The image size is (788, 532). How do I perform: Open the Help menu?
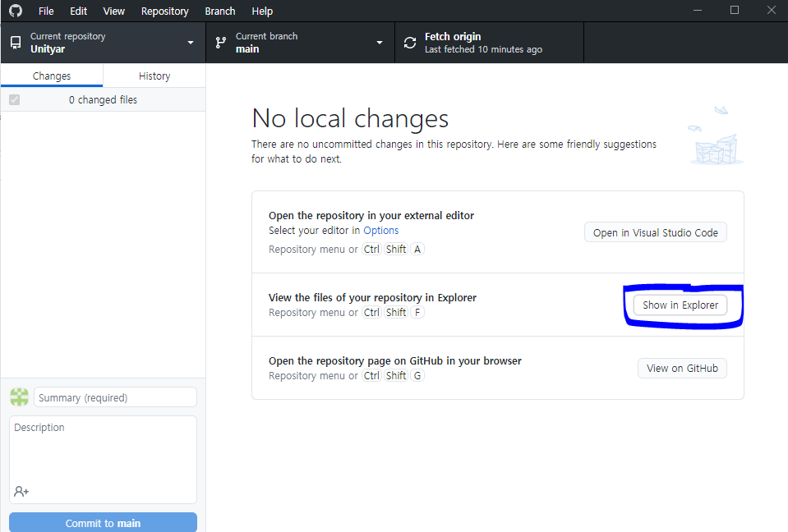pos(262,11)
